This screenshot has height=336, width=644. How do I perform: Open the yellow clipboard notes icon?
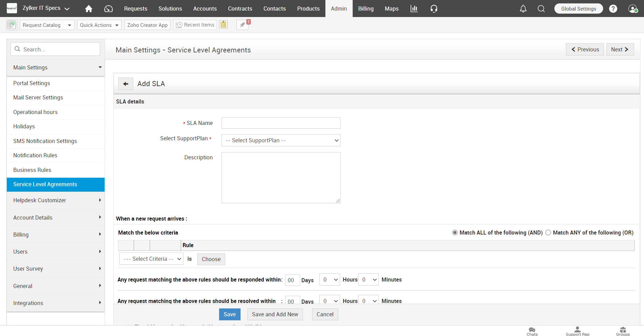click(x=224, y=25)
